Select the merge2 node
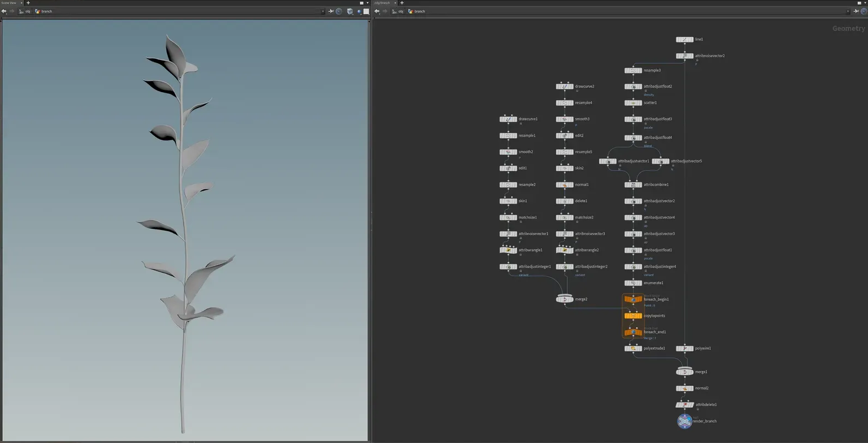Image resolution: width=868 pixels, height=443 pixels. point(565,299)
